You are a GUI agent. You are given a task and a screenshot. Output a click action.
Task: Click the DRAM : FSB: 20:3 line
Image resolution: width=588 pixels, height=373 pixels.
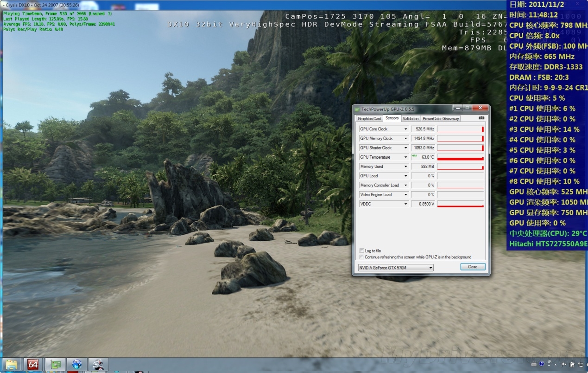click(x=539, y=77)
